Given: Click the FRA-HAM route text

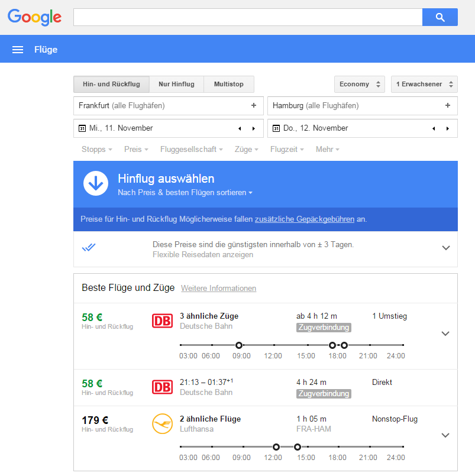Looking at the screenshot, I should tap(314, 429).
